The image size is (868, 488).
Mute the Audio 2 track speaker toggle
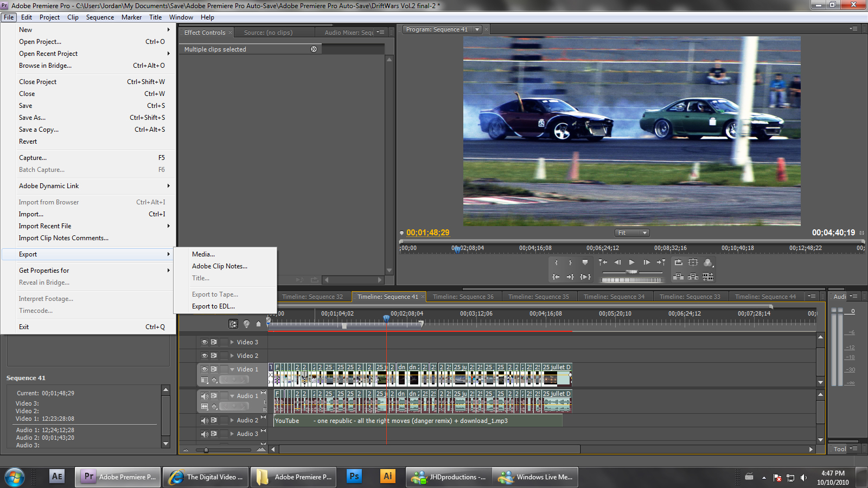click(x=205, y=420)
